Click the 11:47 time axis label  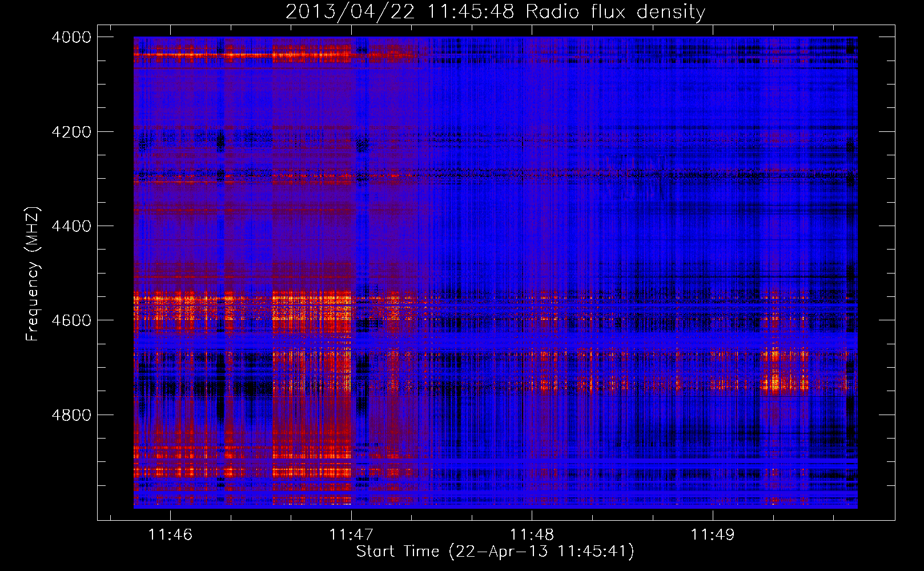tap(351, 534)
